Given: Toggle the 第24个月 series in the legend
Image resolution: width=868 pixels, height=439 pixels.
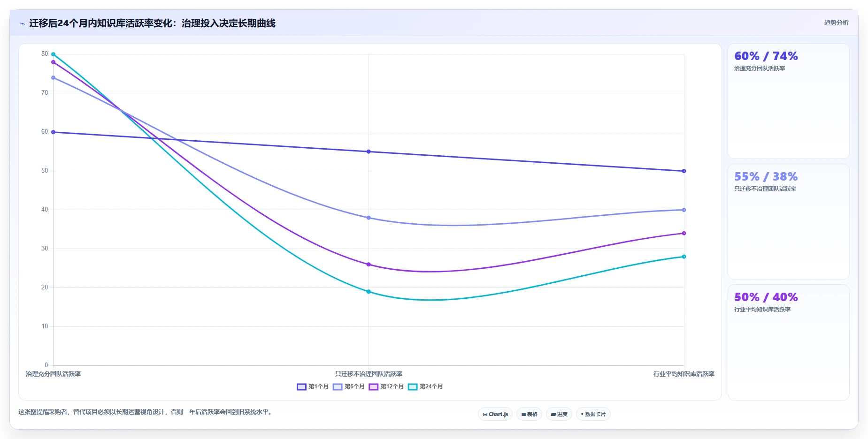Looking at the screenshot, I should point(425,386).
